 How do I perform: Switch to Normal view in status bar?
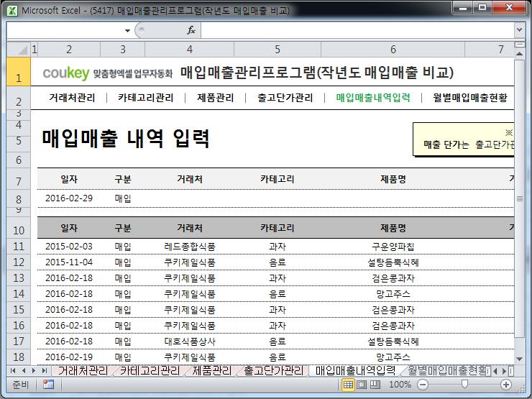(348, 385)
